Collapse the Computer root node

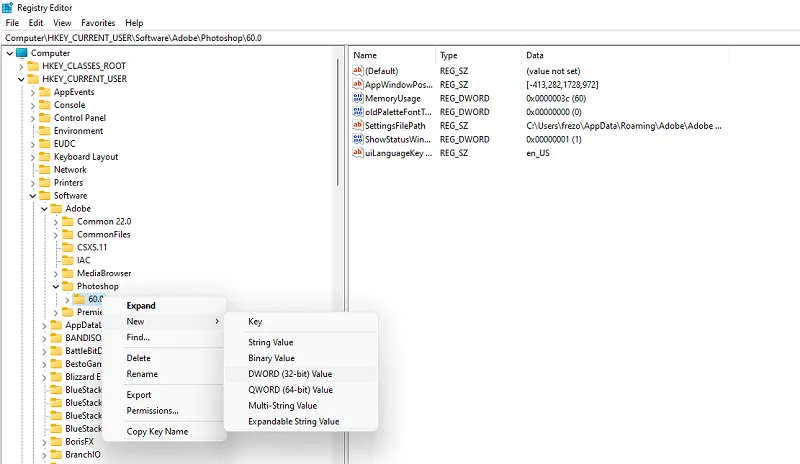[10, 53]
